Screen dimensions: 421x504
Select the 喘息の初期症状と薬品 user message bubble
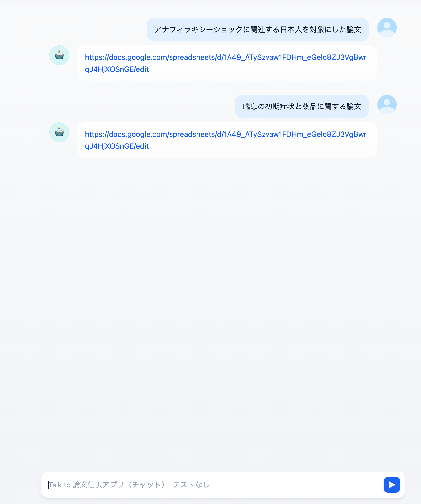point(302,107)
